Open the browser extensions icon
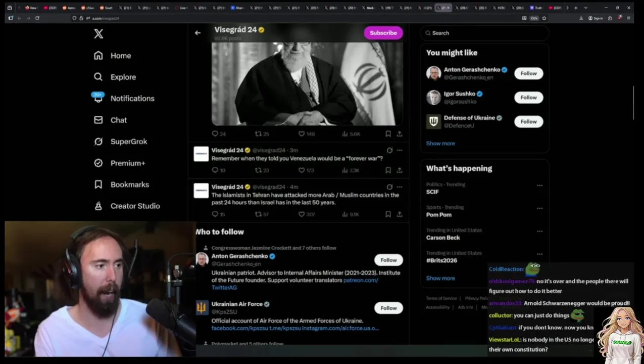 [610, 18]
